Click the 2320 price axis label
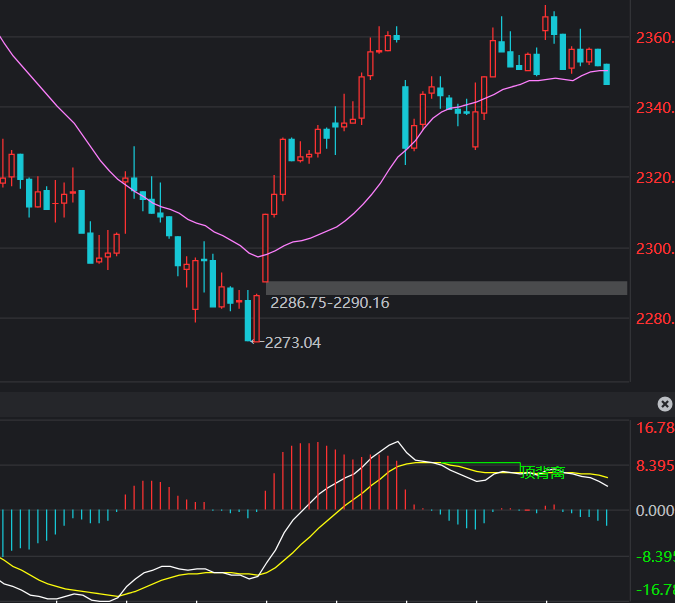Image resolution: width=675 pixels, height=603 pixels. click(655, 178)
